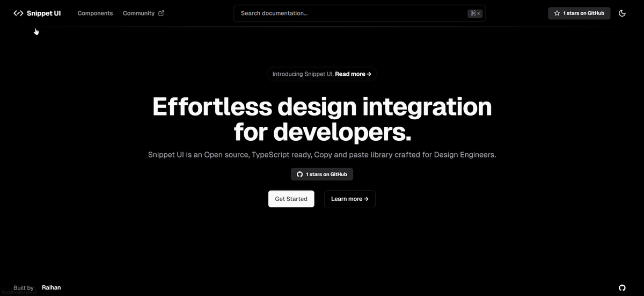Screen dimensions: 644x296
Task: Click the ⌘K keyboard shortcut badge
Action: pyautogui.click(x=475, y=13)
